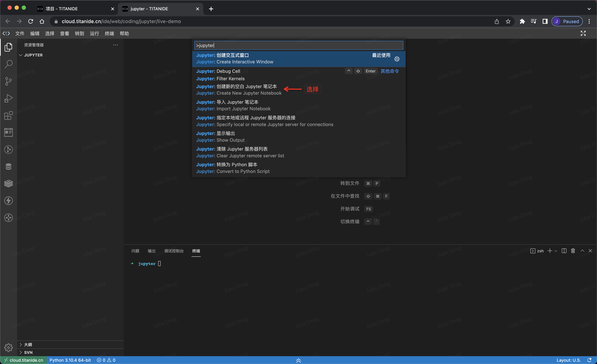
Task: Open the database icon in activity bar
Action: click(x=9, y=167)
